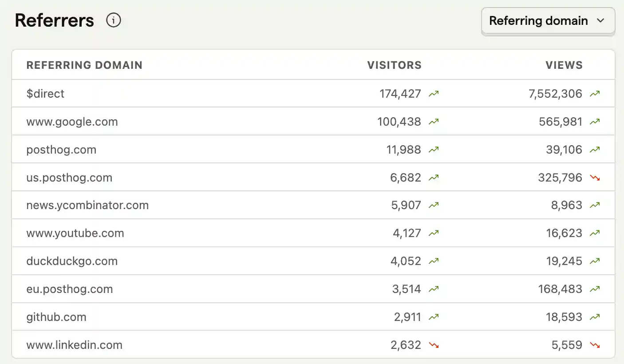Click the upward trend icon beside 16,623

pos(595,233)
